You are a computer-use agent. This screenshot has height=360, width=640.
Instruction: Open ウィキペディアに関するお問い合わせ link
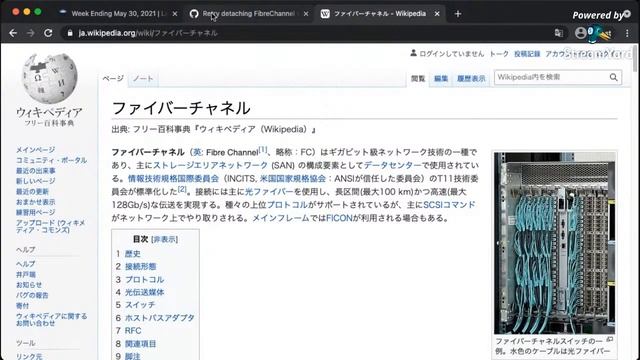[51, 320]
